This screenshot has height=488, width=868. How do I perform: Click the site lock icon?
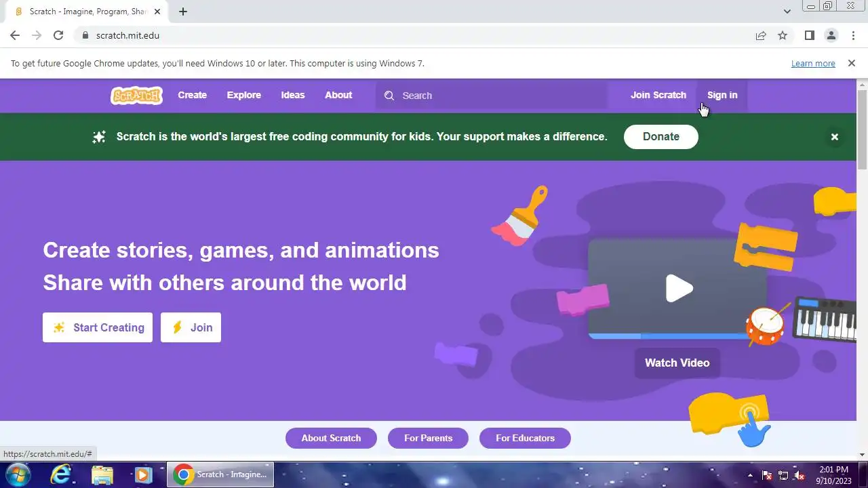(85, 35)
